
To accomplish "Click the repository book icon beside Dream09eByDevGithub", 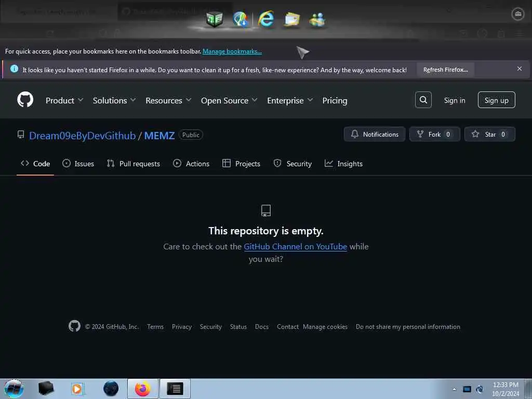I will point(21,135).
